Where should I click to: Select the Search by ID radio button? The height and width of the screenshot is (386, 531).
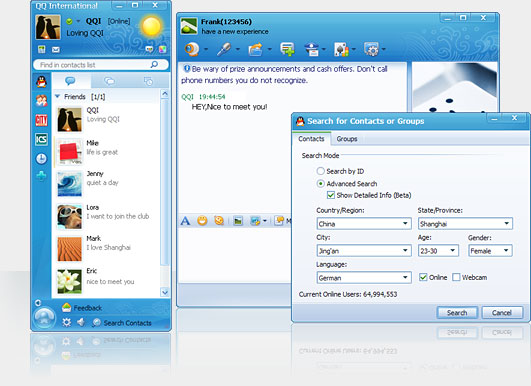[x=320, y=171]
